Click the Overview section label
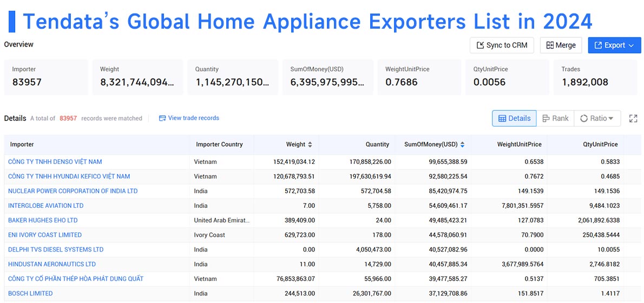 pyautogui.click(x=19, y=44)
